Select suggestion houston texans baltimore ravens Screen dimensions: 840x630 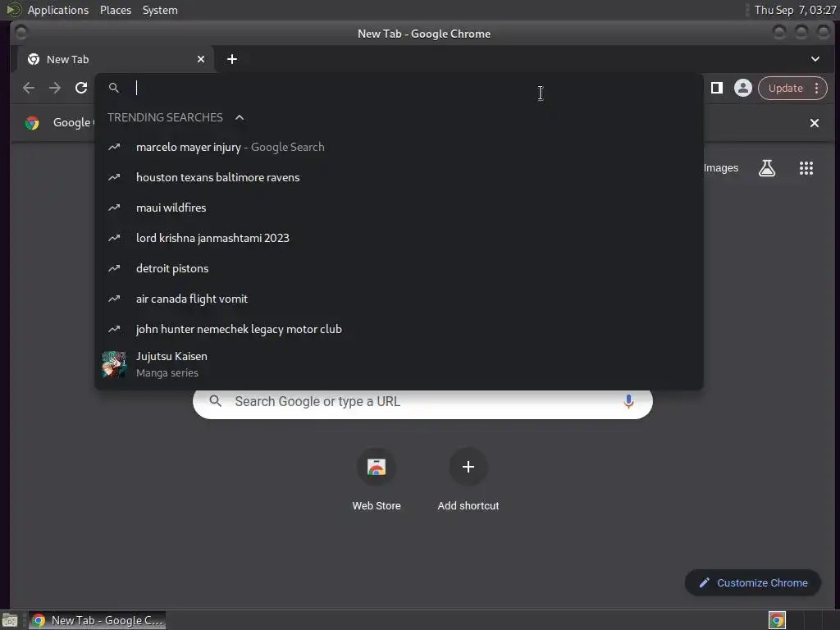point(399,177)
